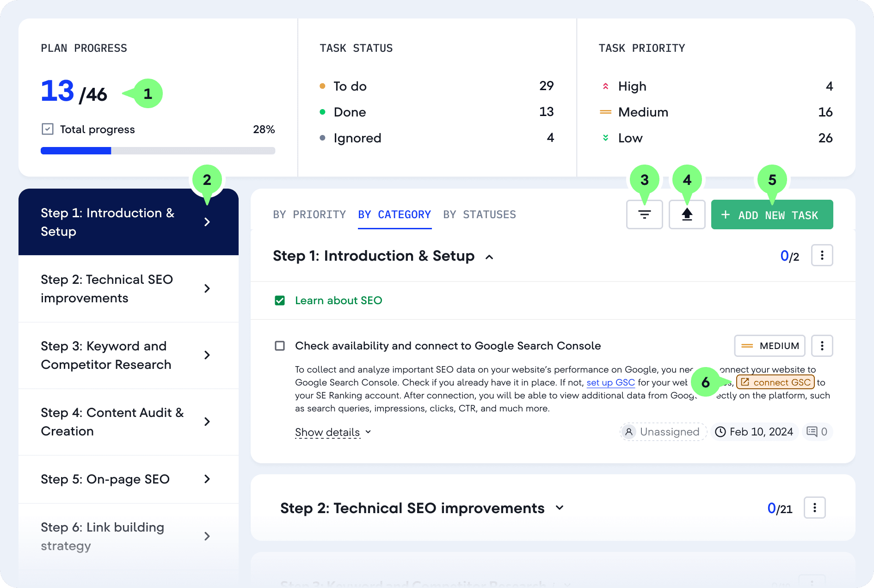874x588 pixels.
Task: Click the external link icon in connect GSC
Action: click(x=745, y=382)
